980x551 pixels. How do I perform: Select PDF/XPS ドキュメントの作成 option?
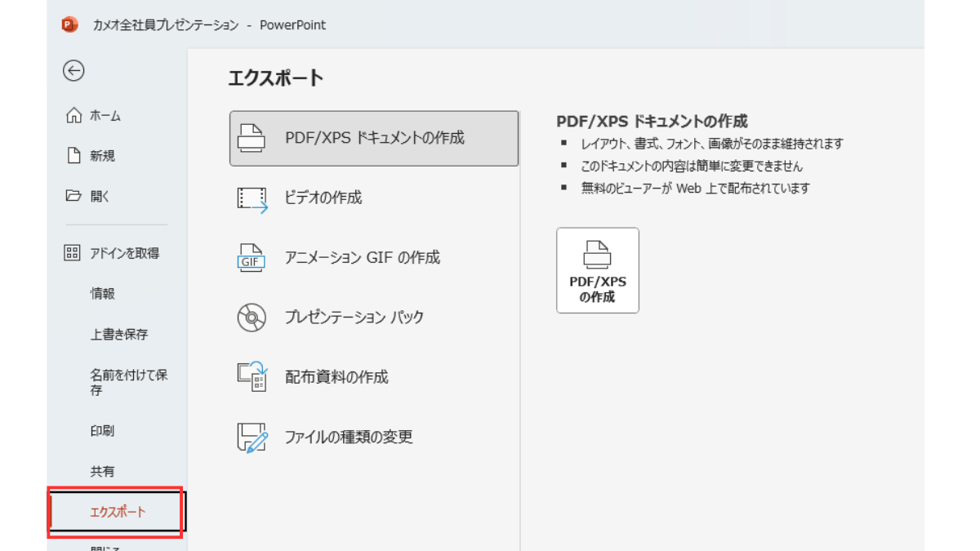coord(374,139)
